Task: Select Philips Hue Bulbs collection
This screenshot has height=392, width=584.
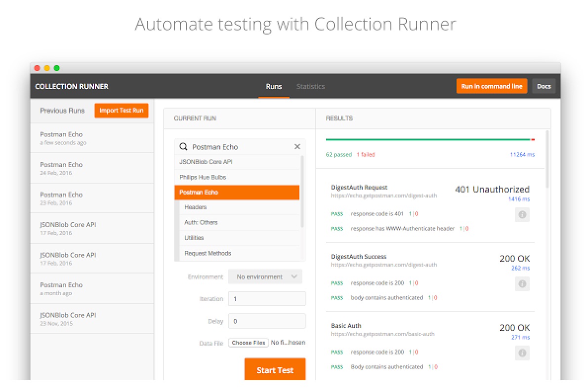Action: tap(237, 177)
